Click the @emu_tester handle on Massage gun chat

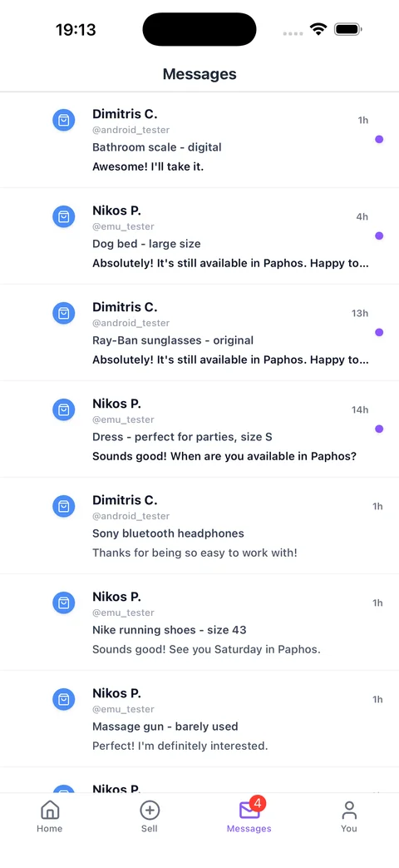click(x=123, y=709)
